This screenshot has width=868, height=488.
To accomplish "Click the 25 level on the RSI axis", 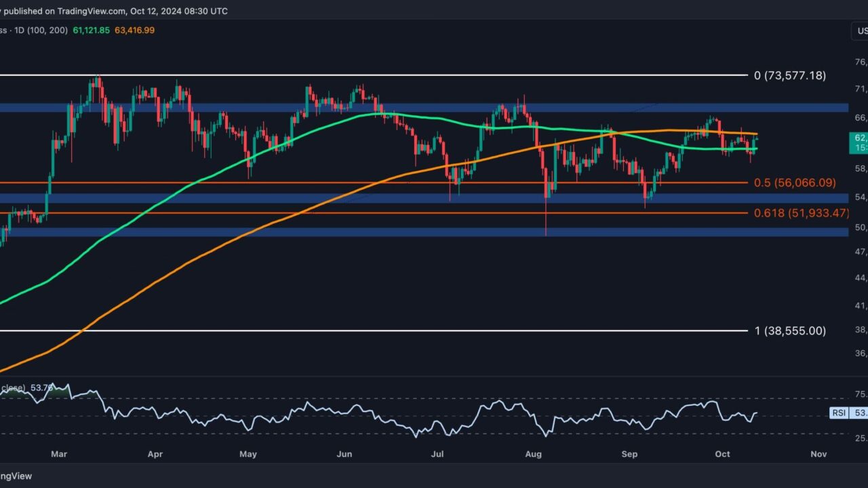I will click(861, 438).
